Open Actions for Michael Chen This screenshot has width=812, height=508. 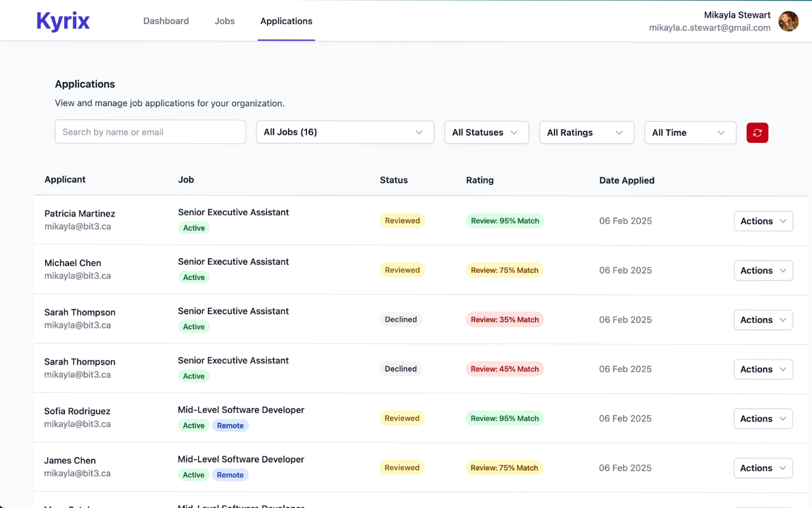[x=763, y=271]
